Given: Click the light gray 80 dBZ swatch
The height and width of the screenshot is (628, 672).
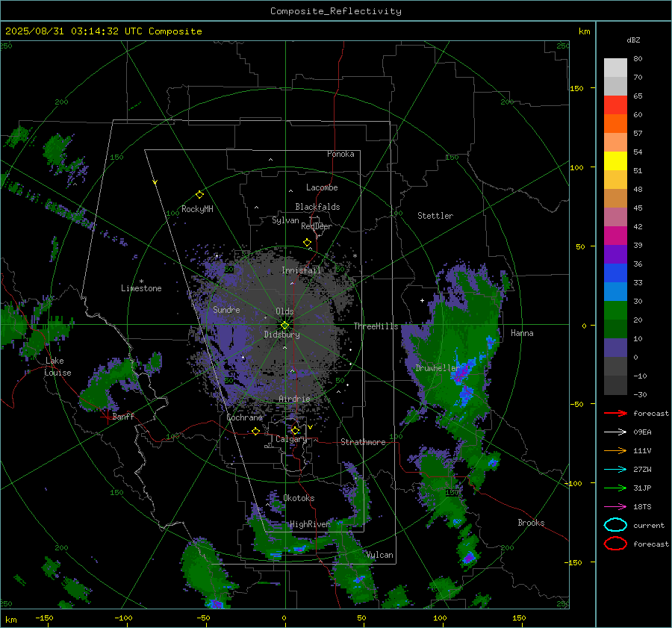Looking at the screenshot, I should pyautogui.click(x=615, y=67).
